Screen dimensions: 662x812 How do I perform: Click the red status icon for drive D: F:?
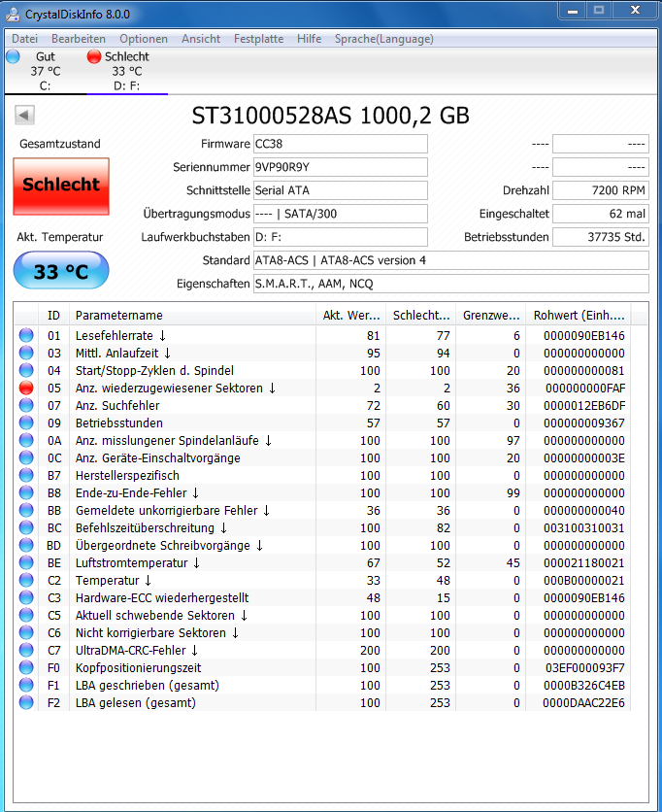tap(94, 56)
